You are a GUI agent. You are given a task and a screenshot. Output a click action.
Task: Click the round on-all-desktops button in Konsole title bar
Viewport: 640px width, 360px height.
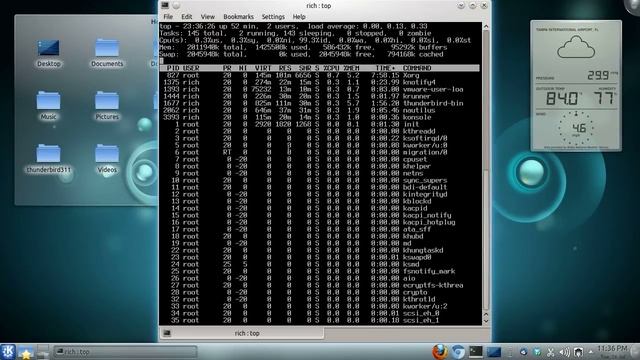[x=176, y=5]
